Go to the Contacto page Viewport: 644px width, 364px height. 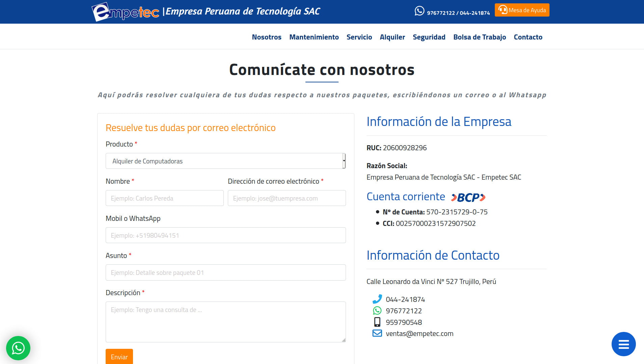pyautogui.click(x=528, y=37)
